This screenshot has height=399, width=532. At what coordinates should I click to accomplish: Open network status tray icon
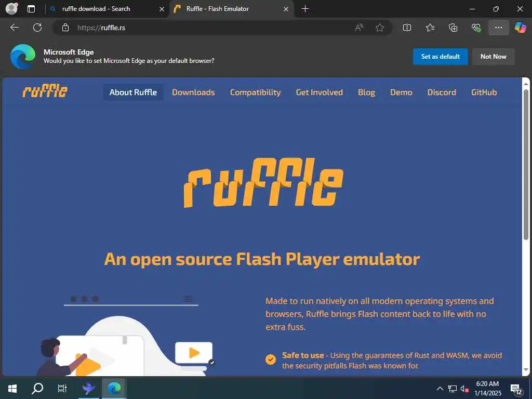coord(453,389)
